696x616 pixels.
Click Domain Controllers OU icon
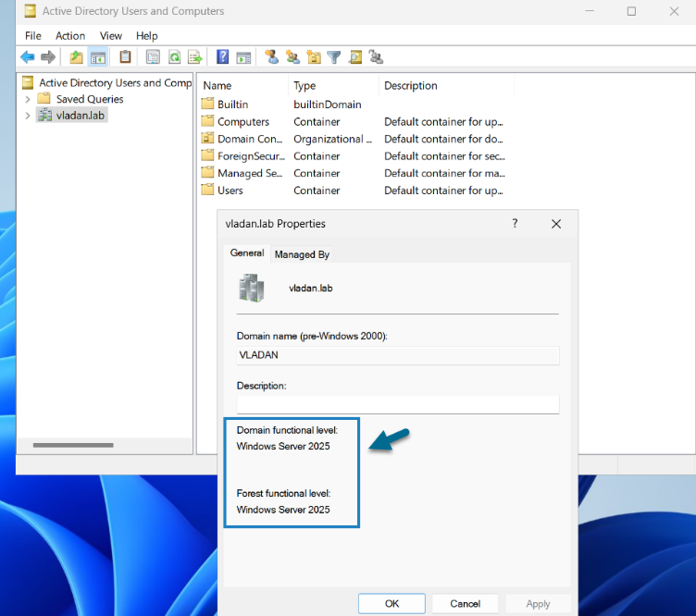click(207, 139)
